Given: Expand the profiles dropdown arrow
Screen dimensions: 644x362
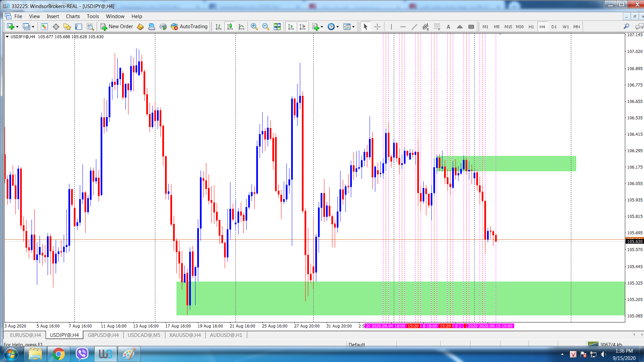Looking at the screenshot, I should coord(33,27).
